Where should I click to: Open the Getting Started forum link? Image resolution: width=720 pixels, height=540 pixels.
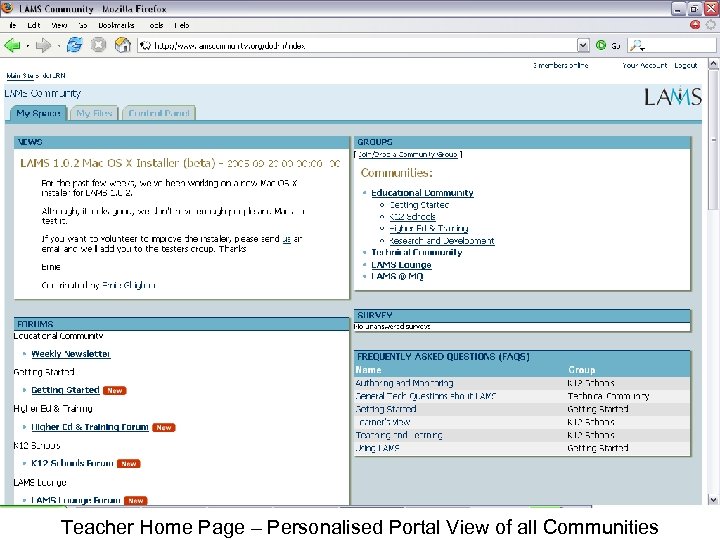click(x=65, y=390)
